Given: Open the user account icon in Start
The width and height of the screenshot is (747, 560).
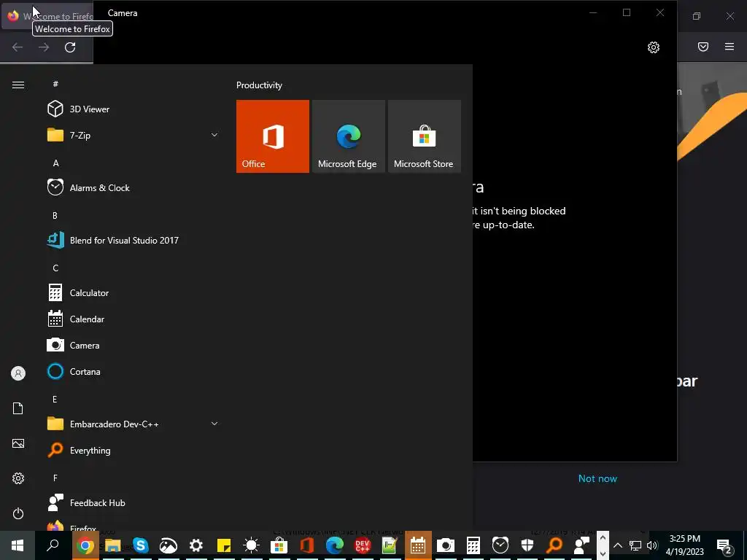Looking at the screenshot, I should pos(18,373).
